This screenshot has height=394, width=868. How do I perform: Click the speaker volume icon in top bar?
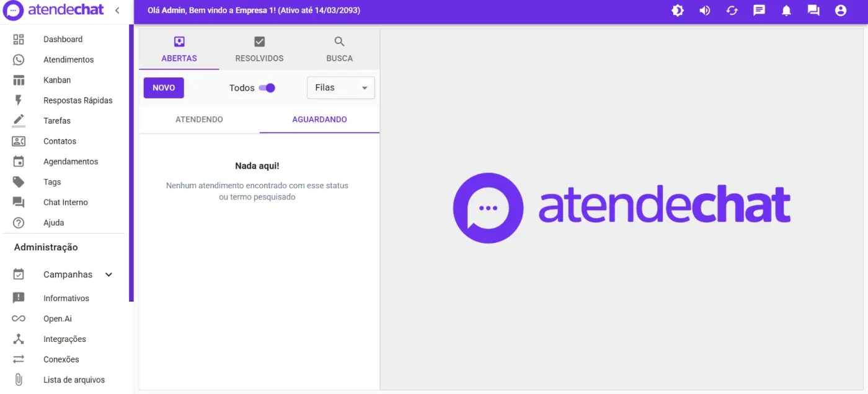[705, 11]
